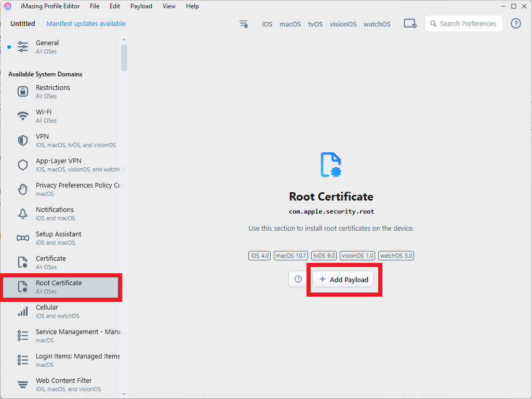Select the Wi-Fi signal icon

(23, 116)
